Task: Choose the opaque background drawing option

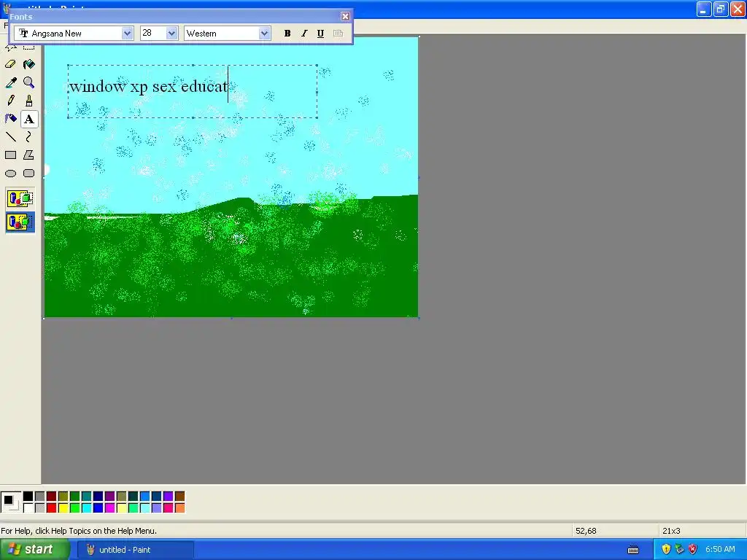Action: 20,198
